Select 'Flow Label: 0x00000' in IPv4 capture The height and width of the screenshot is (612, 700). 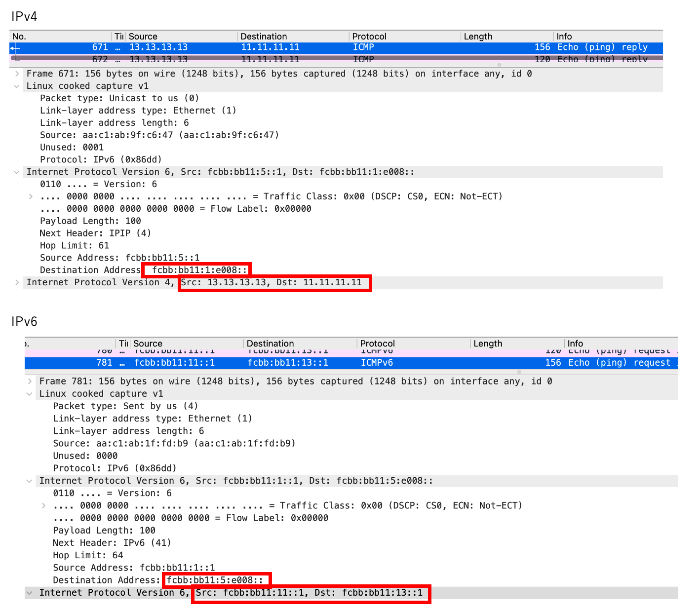pos(176,209)
